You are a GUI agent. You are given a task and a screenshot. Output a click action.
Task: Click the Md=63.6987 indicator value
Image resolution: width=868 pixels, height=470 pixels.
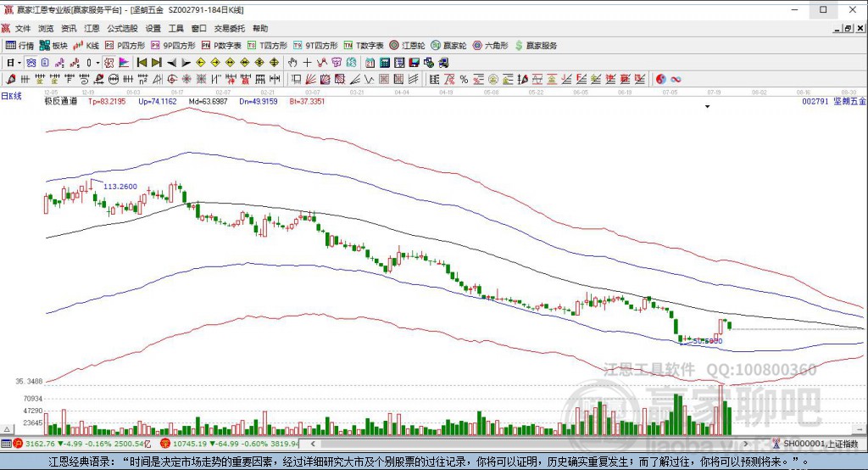point(209,102)
